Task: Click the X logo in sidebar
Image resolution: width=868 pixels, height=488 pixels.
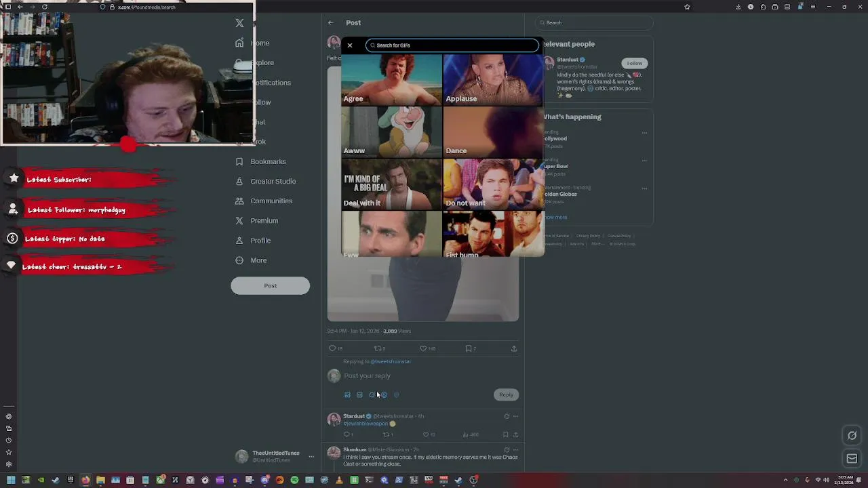Action: [x=239, y=23]
